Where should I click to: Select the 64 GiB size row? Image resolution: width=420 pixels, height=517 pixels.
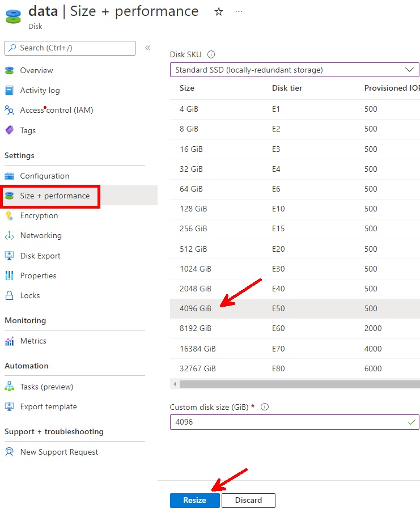(x=295, y=189)
